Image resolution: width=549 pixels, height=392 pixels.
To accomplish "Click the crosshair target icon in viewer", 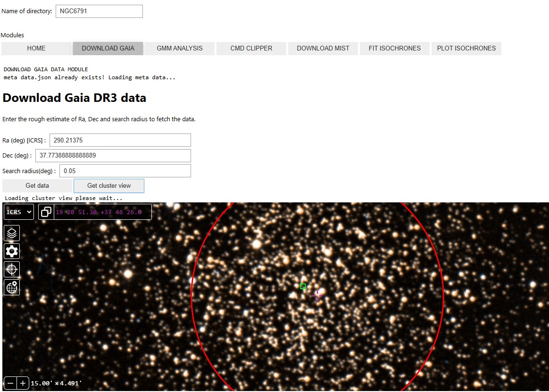I will [12, 269].
